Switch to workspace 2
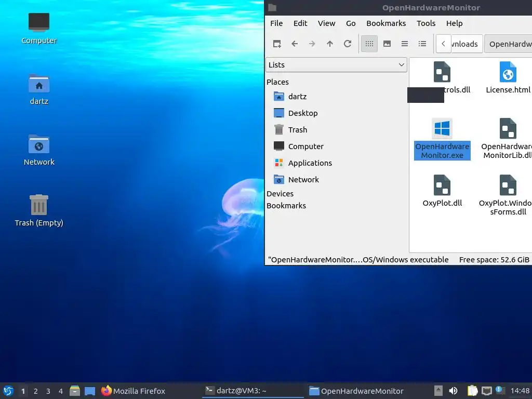 coord(36,391)
